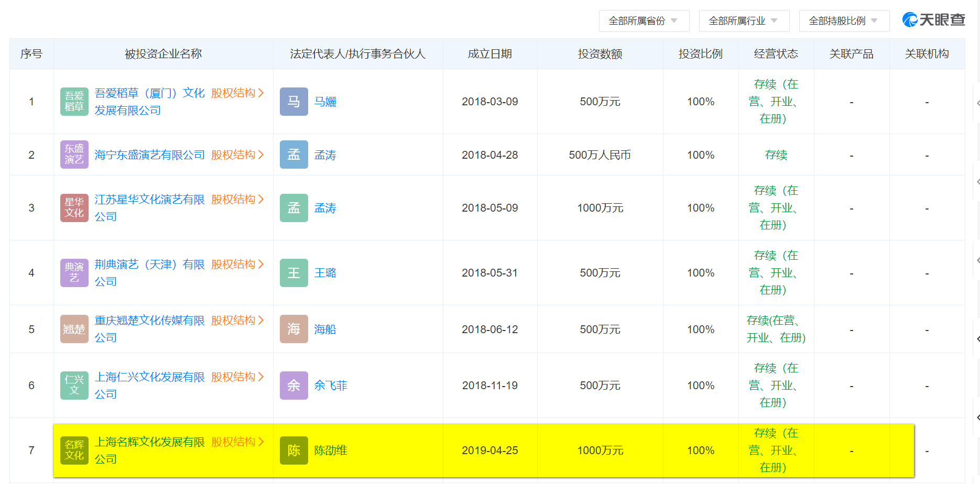Screen dimensions: 980x484
Task: Click the 被投资企业名称 column header
Action: [x=164, y=54]
